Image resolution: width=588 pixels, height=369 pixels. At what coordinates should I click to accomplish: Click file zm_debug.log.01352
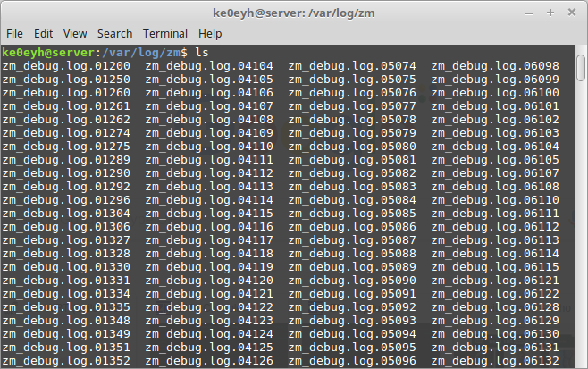coord(66,361)
